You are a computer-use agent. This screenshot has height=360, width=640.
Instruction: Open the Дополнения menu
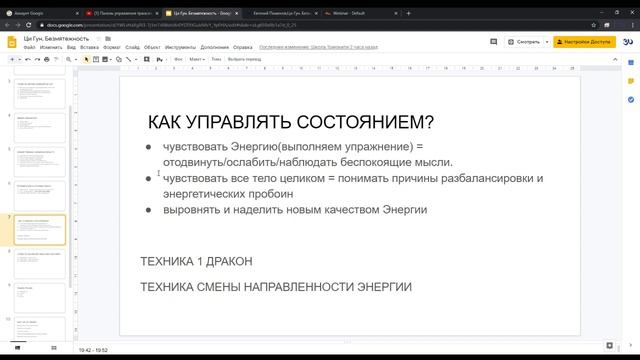214,47
